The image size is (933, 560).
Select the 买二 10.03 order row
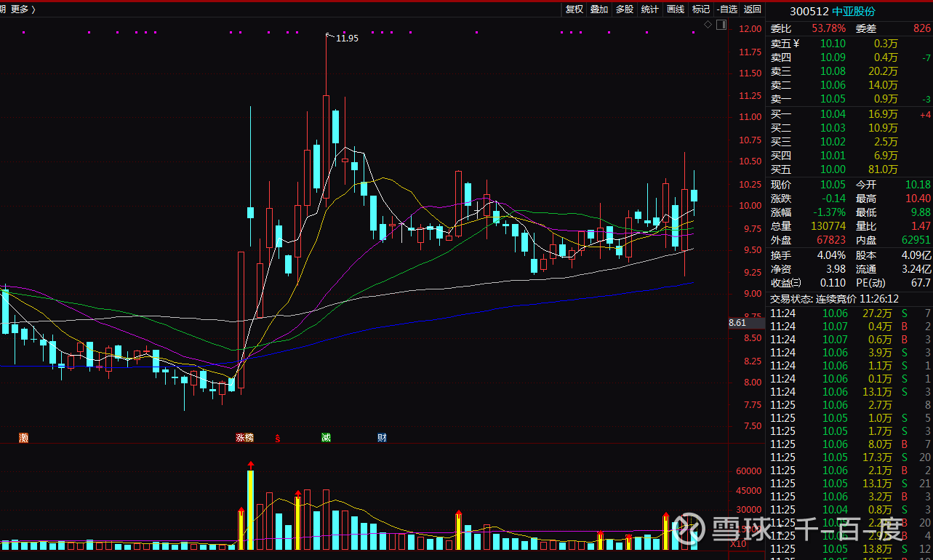849,128
